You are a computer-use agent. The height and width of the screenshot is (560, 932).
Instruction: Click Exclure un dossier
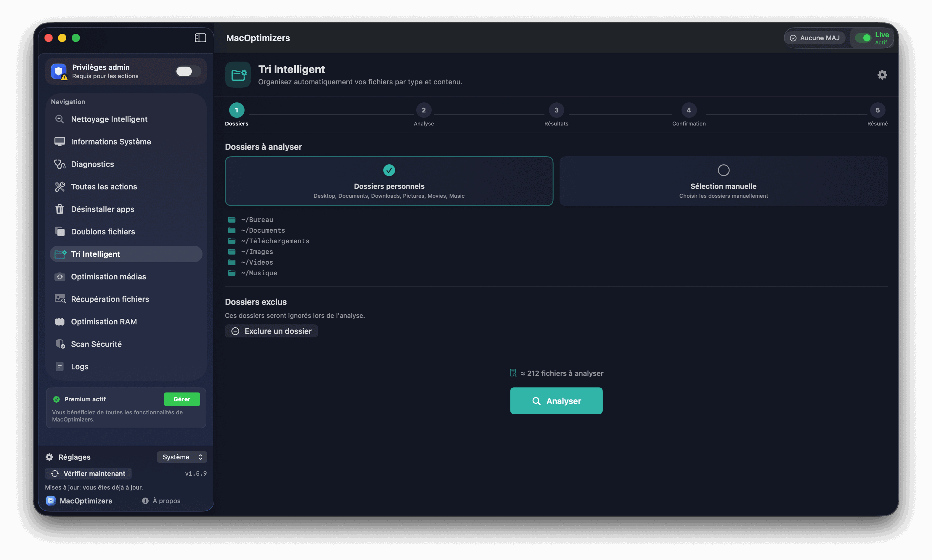[x=271, y=331]
